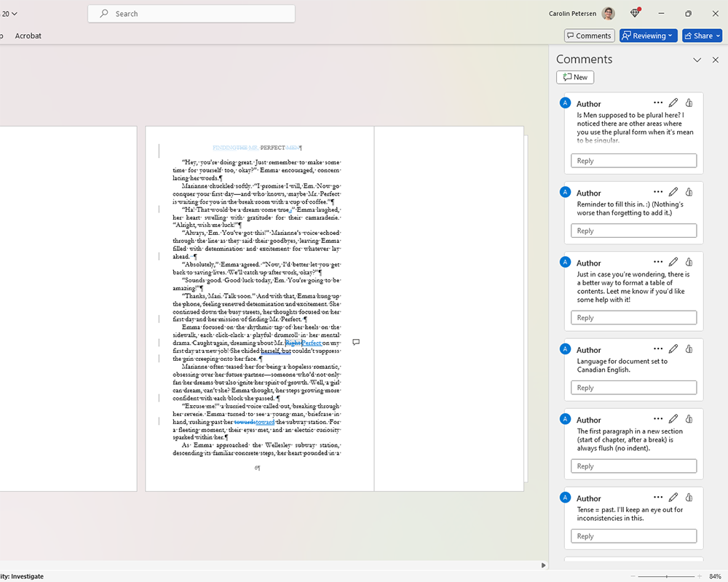This screenshot has width=728, height=582.
Task: Expand the dropdown next to 20
Action: 15,14
